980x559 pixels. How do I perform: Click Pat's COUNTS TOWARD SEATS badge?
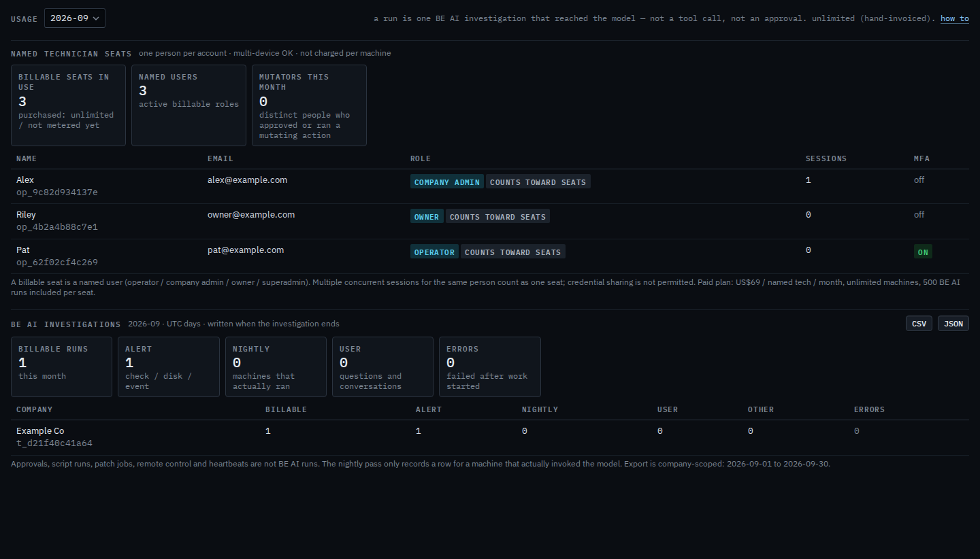click(x=512, y=252)
